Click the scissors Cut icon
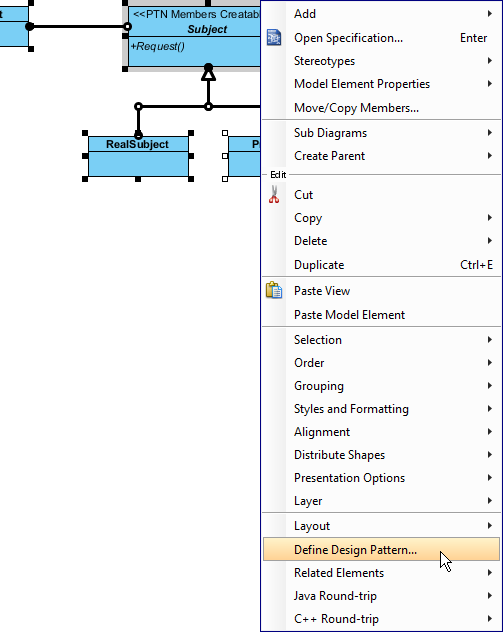The width and height of the screenshot is (503, 632). click(x=274, y=194)
